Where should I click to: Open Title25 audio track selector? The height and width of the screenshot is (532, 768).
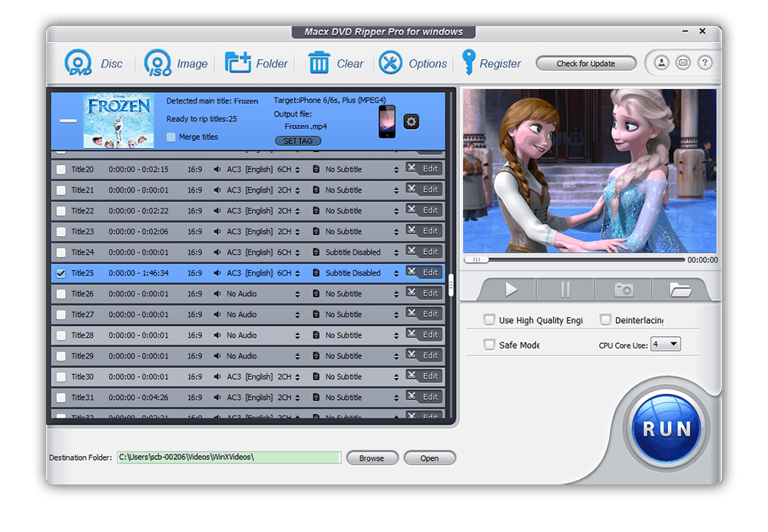coord(297,273)
